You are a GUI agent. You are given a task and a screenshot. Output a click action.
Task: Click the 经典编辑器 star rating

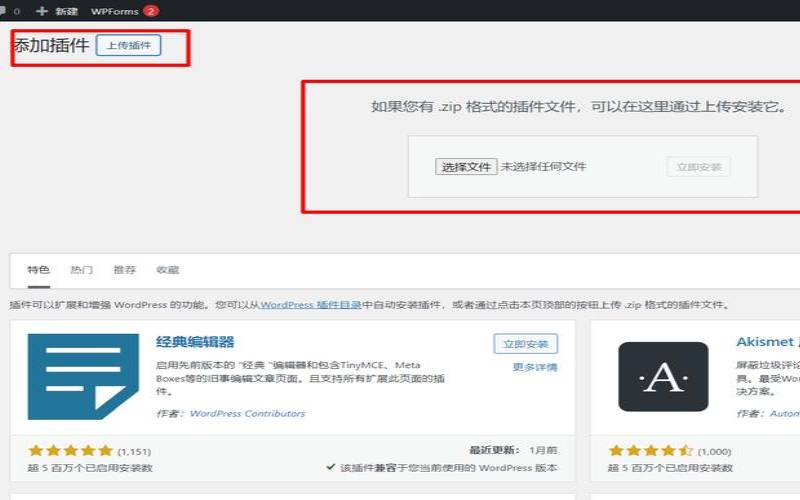click(x=70, y=451)
